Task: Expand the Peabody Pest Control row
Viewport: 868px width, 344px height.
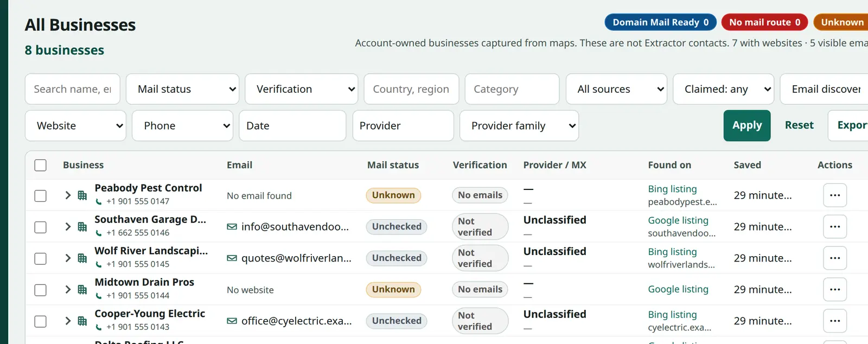Action: pos(68,195)
